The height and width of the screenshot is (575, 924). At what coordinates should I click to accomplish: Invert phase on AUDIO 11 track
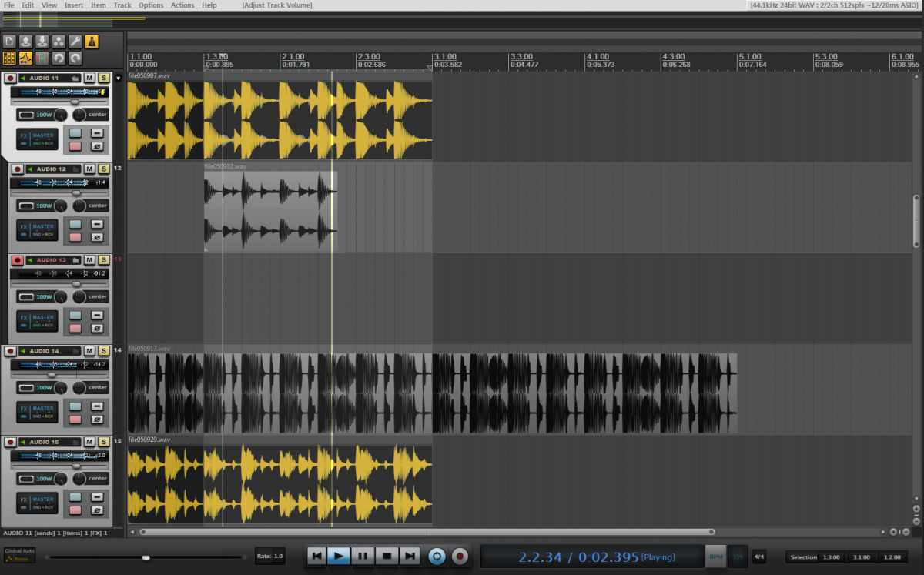point(97,146)
